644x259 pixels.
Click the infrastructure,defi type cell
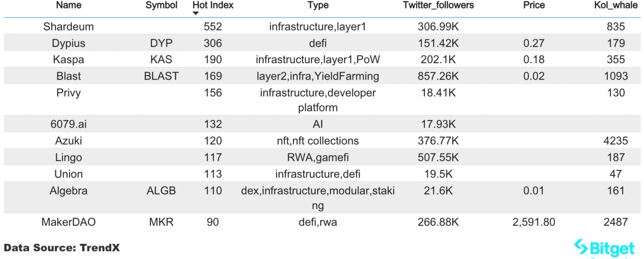[318, 174]
